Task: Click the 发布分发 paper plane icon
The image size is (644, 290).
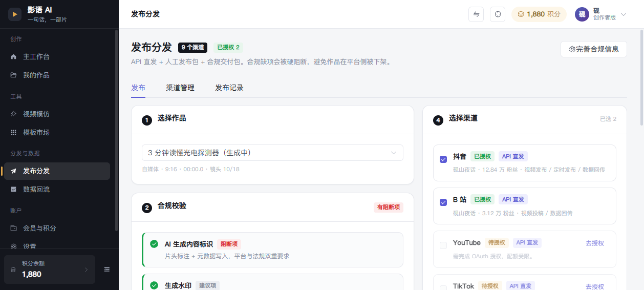Action: [x=13, y=171]
